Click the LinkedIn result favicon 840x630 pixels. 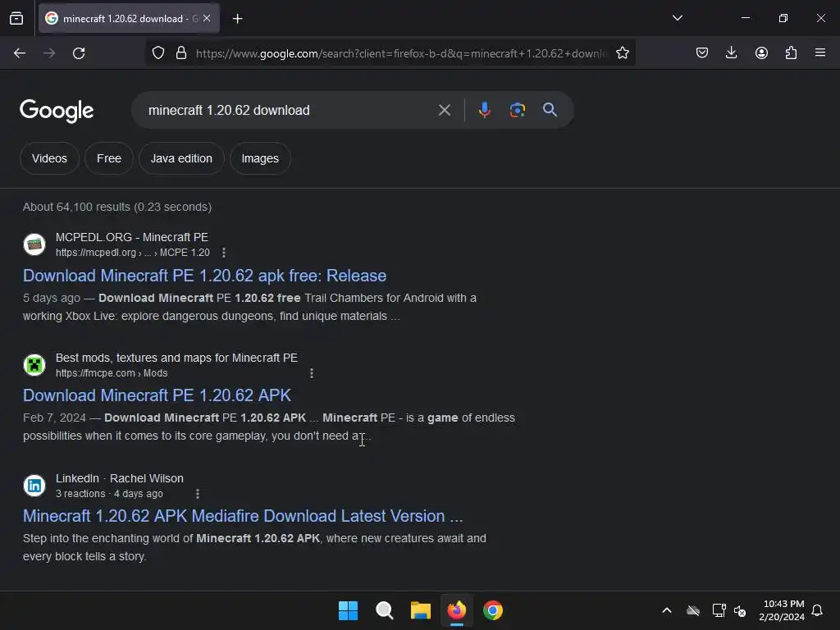pyautogui.click(x=34, y=486)
